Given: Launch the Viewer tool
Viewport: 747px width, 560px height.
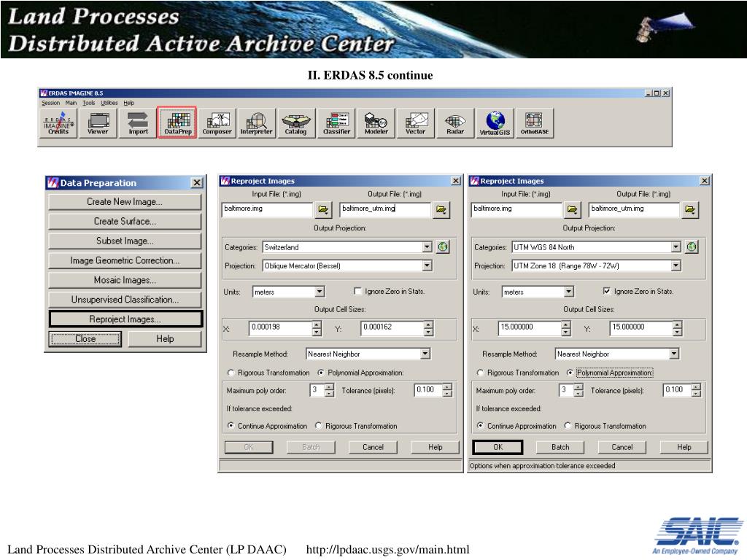Looking at the screenshot, I should (98, 122).
